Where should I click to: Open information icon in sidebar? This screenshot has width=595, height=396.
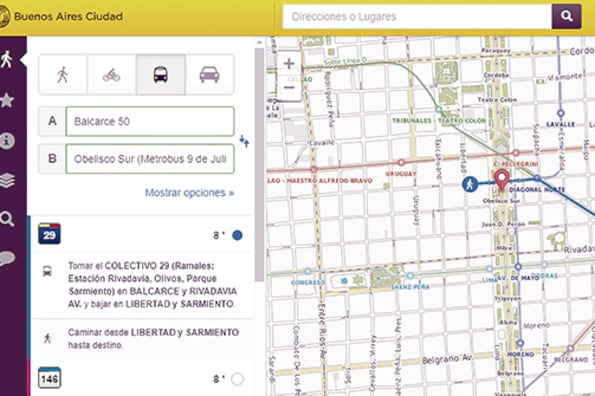click(x=7, y=141)
